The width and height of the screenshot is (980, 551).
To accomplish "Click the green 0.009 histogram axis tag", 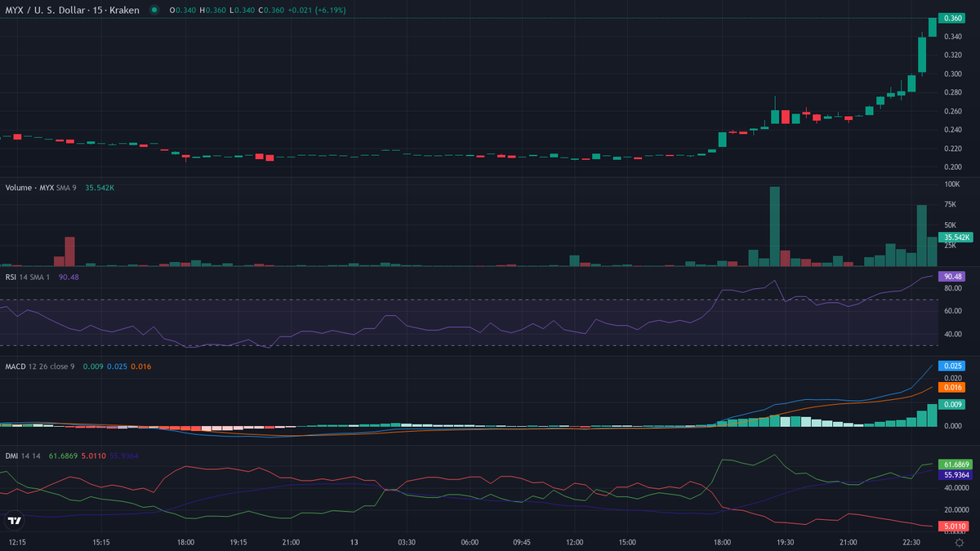I will [x=952, y=404].
